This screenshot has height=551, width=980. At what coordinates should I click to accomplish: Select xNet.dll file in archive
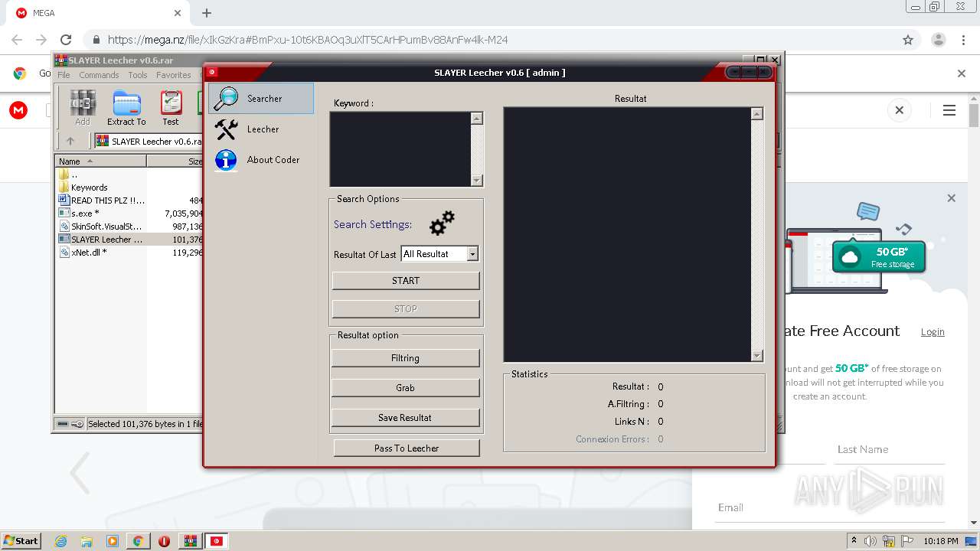(x=89, y=253)
